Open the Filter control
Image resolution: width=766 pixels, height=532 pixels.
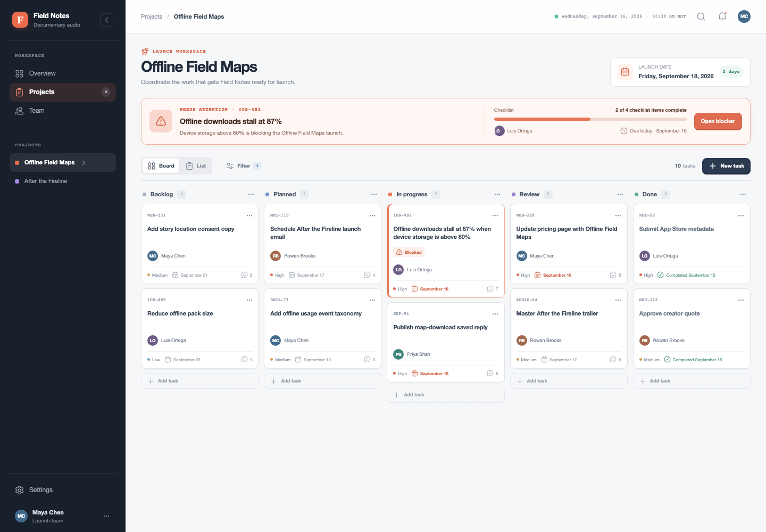click(243, 166)
